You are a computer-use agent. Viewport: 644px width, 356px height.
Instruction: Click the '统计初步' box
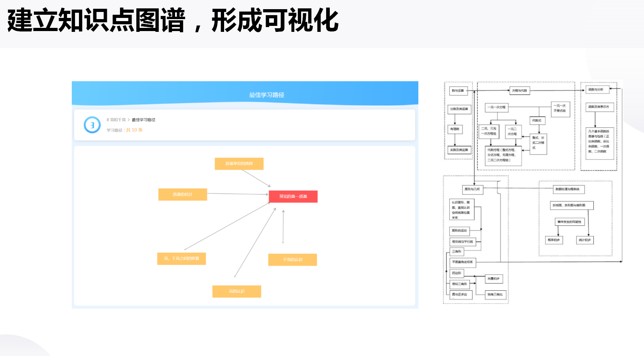[x=585, y=240]
